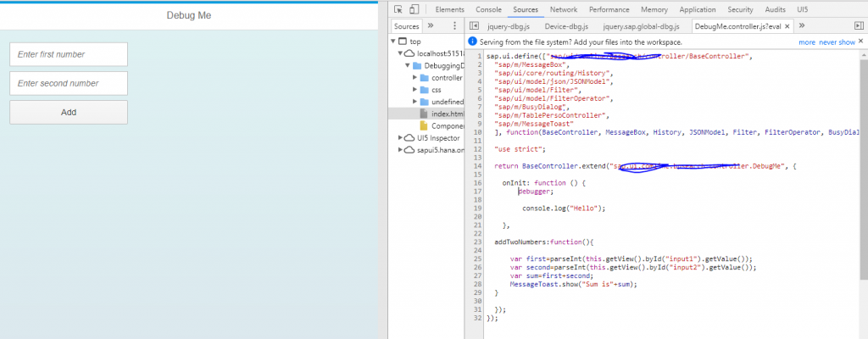Expand the UI5 Inspector node
Viewport: 868px width, 339px height.
(x=401, y=137)
